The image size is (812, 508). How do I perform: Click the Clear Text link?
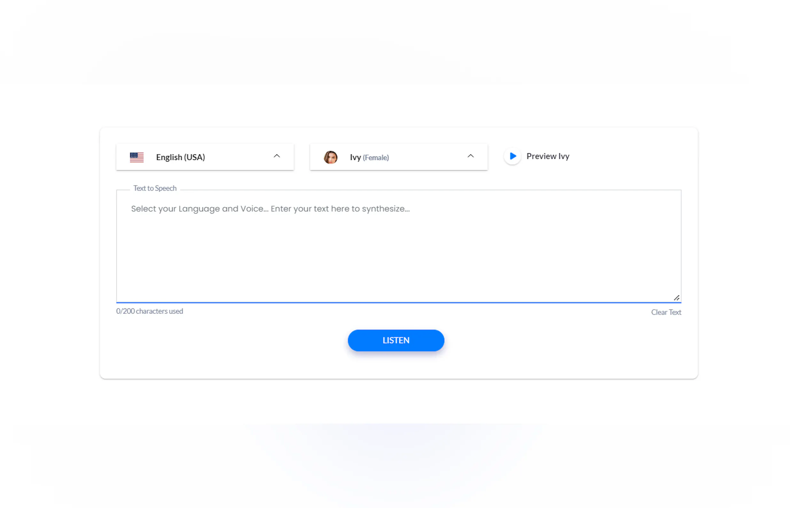666,312
